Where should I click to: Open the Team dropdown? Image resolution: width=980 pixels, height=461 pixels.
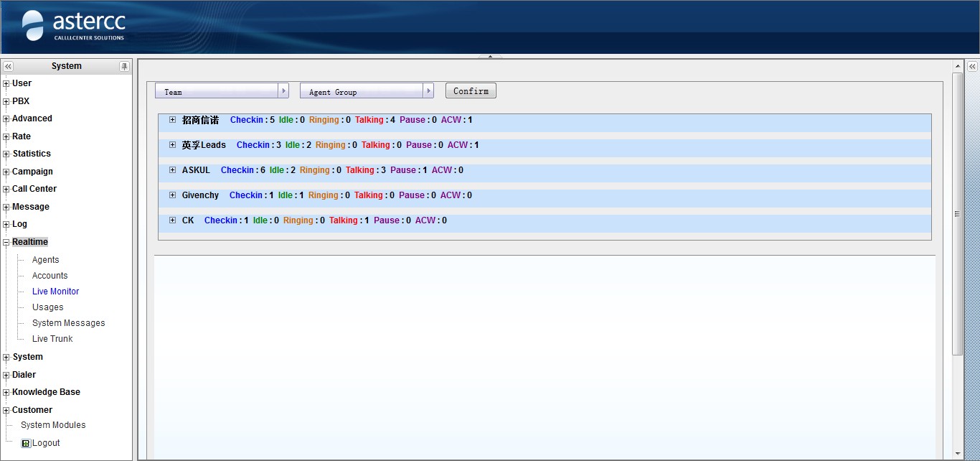(284, 91)
